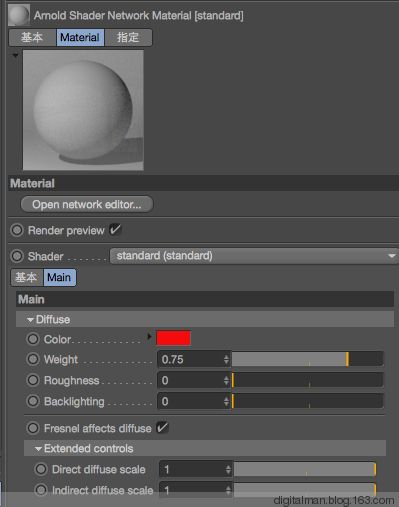Image resolution: width=399 pixels, height=507 pixels.
Task: Click the Main section header
Action: point(205,299)
